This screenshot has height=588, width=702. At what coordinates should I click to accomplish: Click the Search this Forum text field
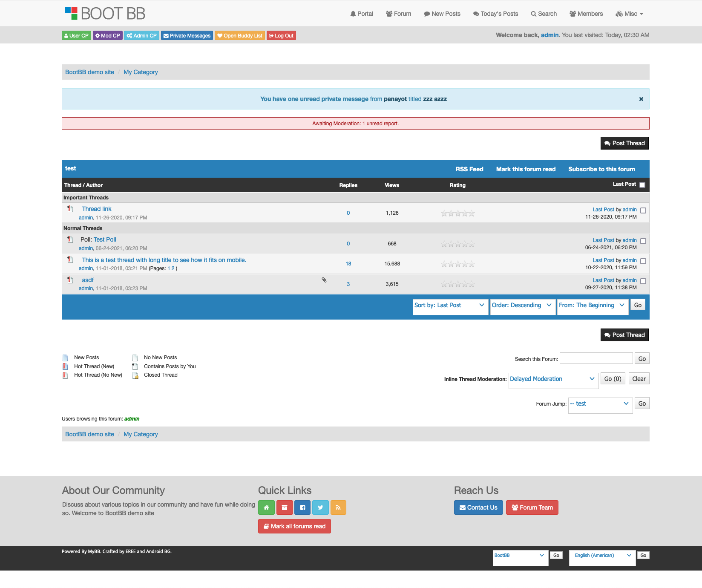pos(596,358)
